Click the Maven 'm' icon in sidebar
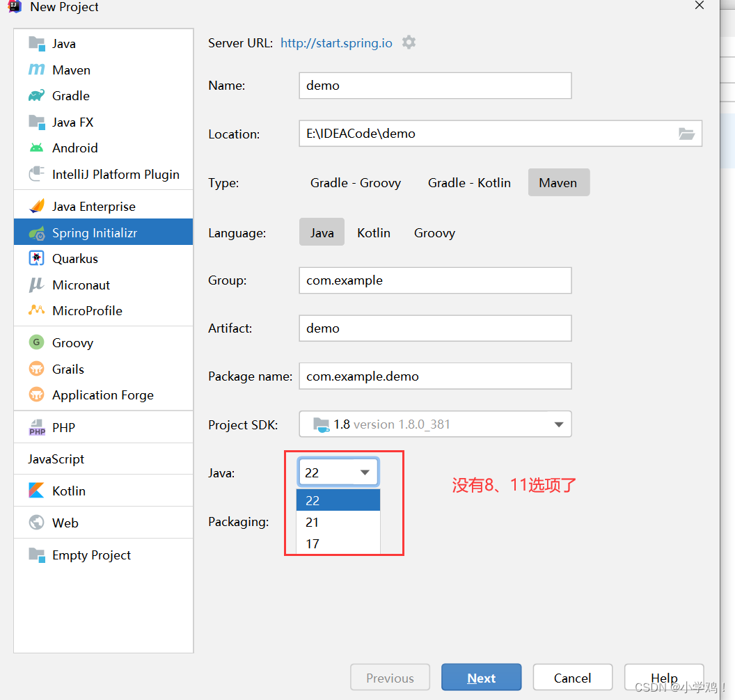 pos(37,70)
